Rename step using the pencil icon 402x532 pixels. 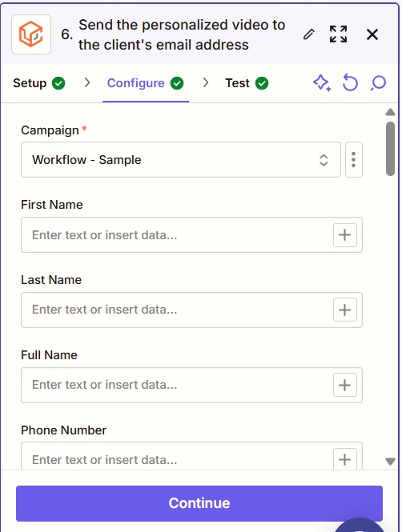[308, 34]
